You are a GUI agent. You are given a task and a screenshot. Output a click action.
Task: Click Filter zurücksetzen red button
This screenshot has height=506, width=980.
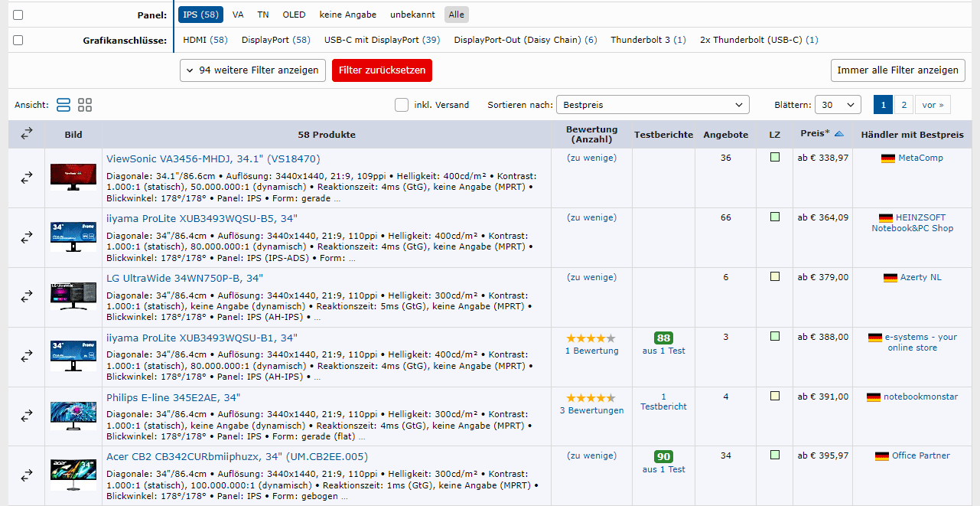382,70
